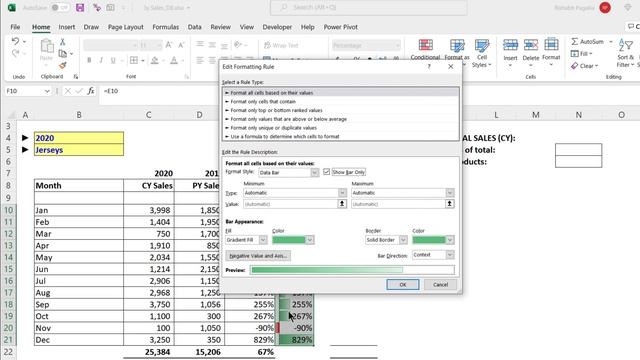640x360 pixels.
Task: Open the Name Box dropdown arrow
Action: tap(47, 91)
